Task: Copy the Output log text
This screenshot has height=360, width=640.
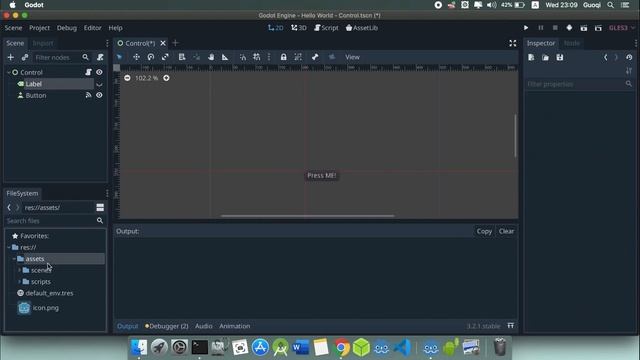Action: (x=484, y=231)
